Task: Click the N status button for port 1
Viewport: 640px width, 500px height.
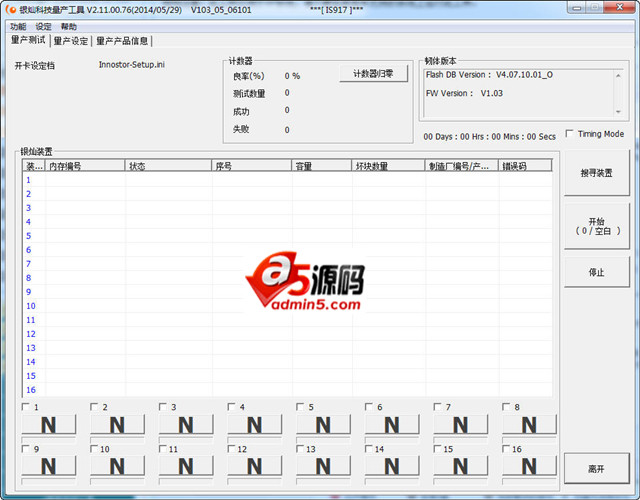Action: pos(49,424)
